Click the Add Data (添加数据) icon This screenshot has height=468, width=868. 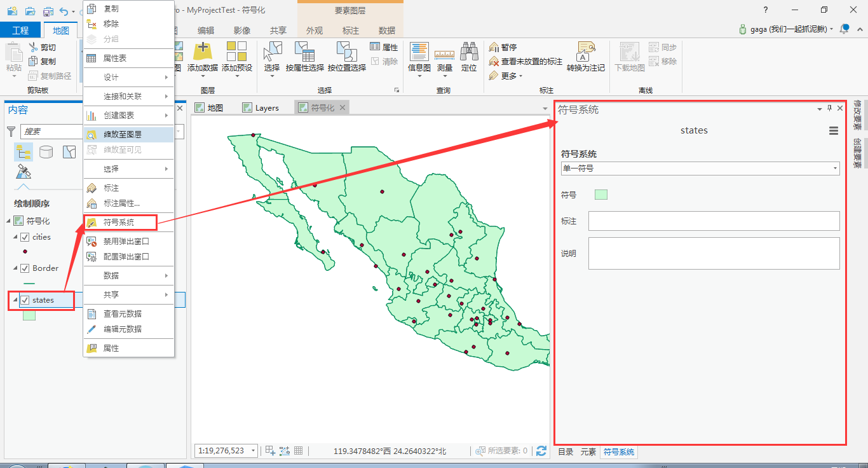pyautogui.click(x=202, y=52)
